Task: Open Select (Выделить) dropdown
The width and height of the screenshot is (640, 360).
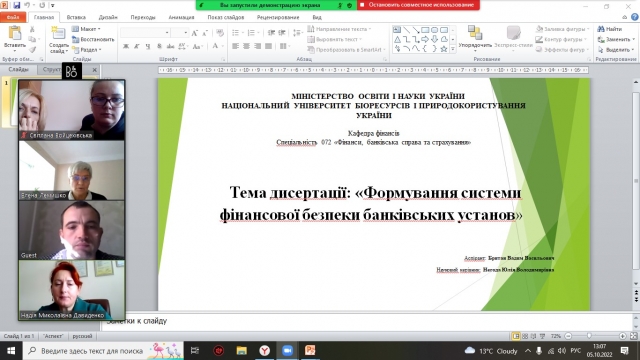Action: 616,49
